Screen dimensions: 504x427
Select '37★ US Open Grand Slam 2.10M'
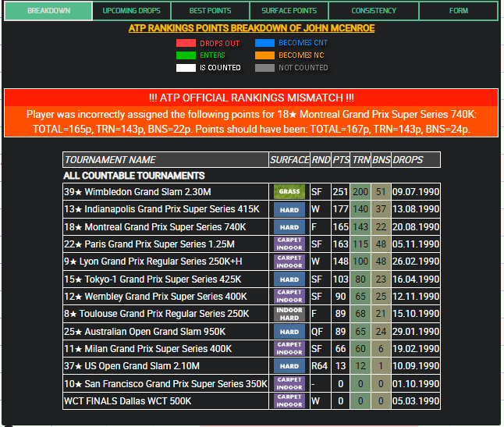tap(251, 366)
